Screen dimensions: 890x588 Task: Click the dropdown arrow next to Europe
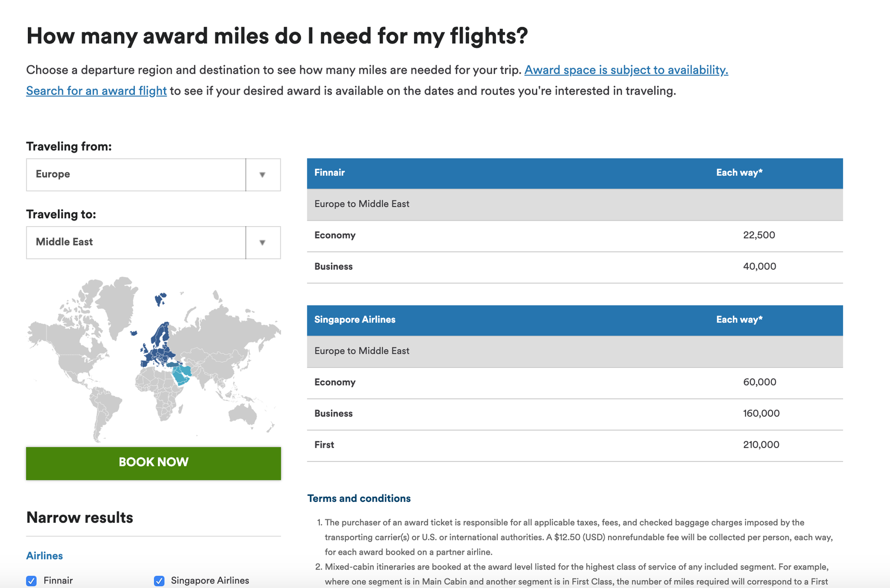(263, 175)
